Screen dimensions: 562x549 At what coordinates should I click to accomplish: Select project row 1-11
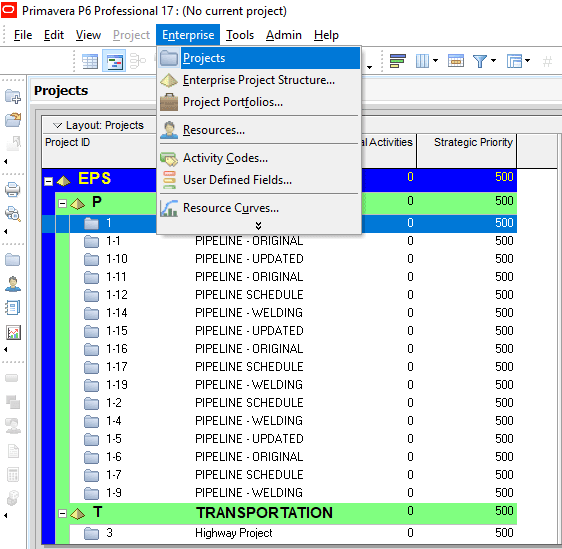(x=293, y=277)
